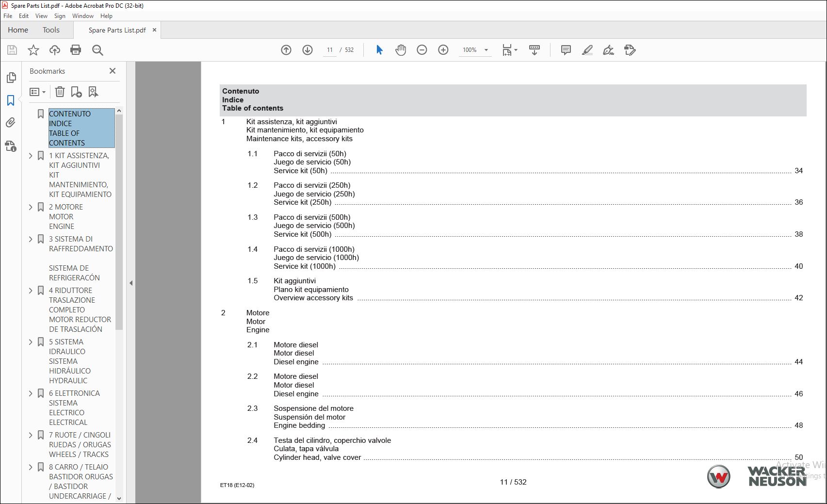This screenshot has width=827, height=504.
Task: Select the highlighter pen tool
Action: (x=587, y=50)
